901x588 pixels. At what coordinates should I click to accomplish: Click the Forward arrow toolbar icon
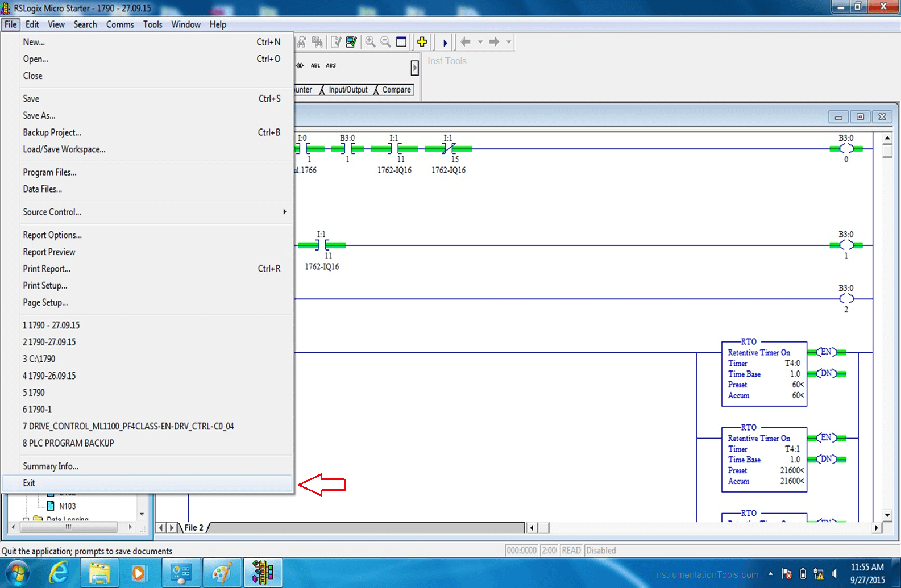(494, 41)
